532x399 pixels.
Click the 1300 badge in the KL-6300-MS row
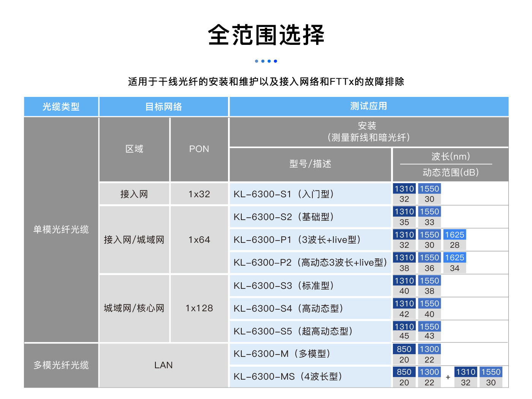click(429, 372)
